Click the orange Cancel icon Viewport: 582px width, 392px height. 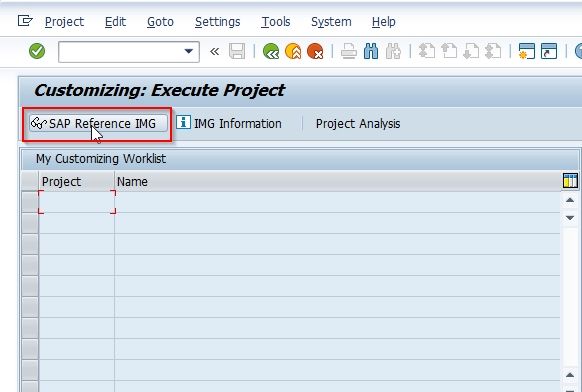click(315, 51)
